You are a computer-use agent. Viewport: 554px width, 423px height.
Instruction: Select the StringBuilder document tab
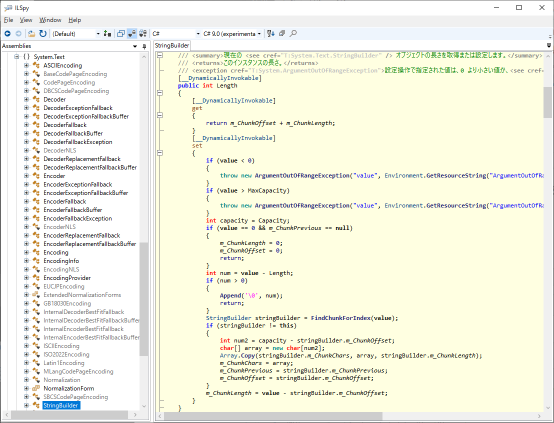[172, 46]
